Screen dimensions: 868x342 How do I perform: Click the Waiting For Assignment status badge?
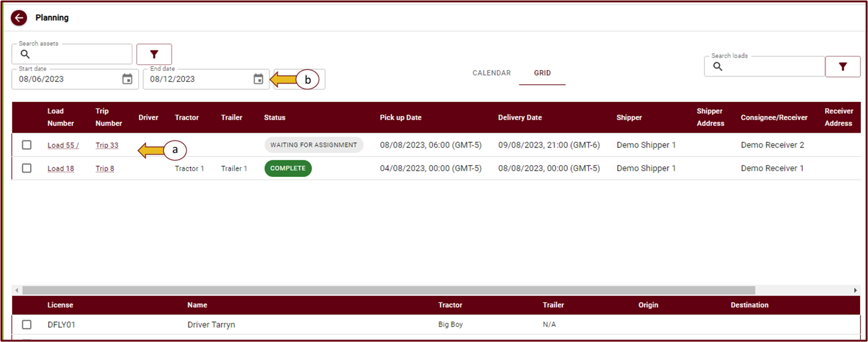click(313, 145)
